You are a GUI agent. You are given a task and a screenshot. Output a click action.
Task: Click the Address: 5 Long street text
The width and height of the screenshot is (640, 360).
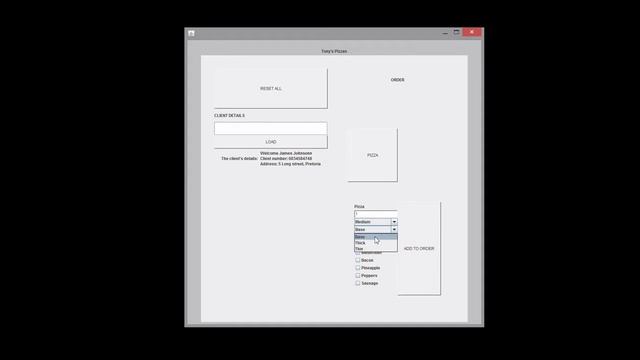290,164
